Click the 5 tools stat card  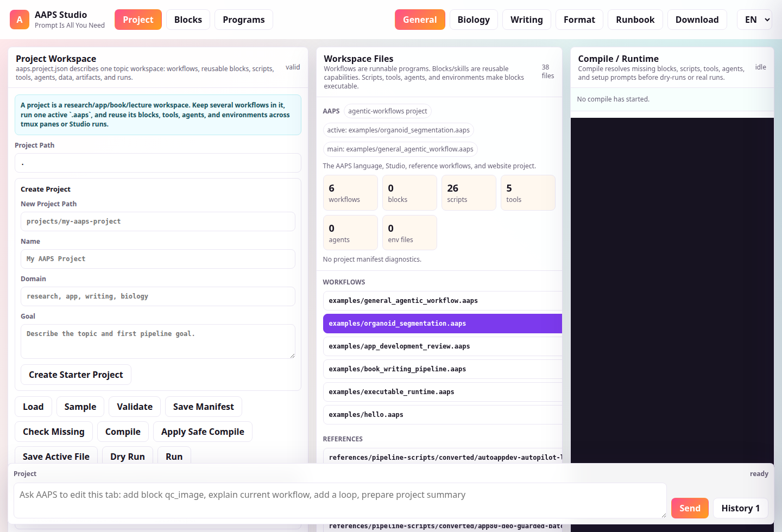coord(528,193)
